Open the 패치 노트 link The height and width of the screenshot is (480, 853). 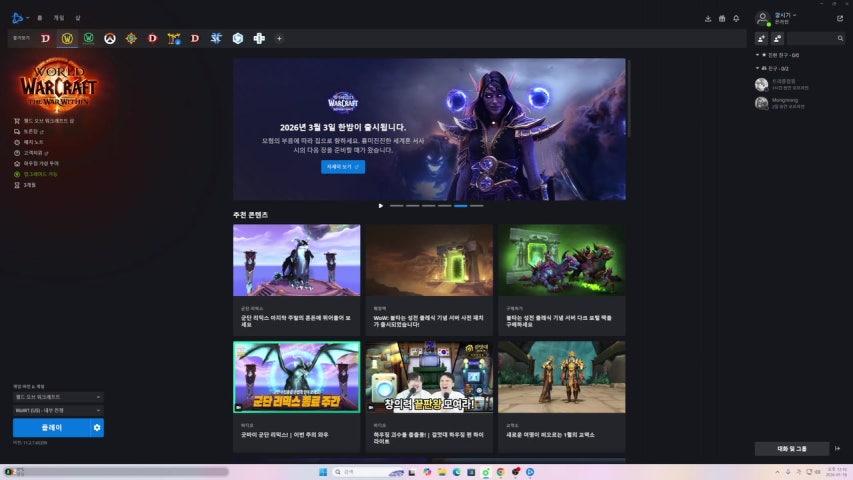coord(29,142)
